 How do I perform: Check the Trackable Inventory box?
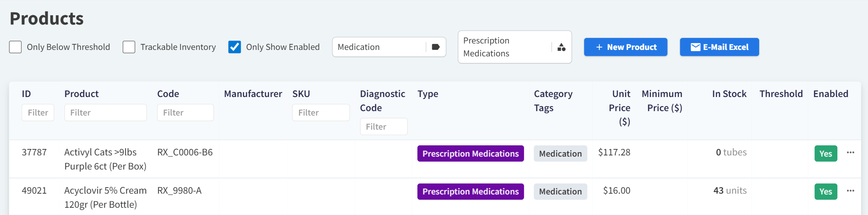click(x=129, y=47)
